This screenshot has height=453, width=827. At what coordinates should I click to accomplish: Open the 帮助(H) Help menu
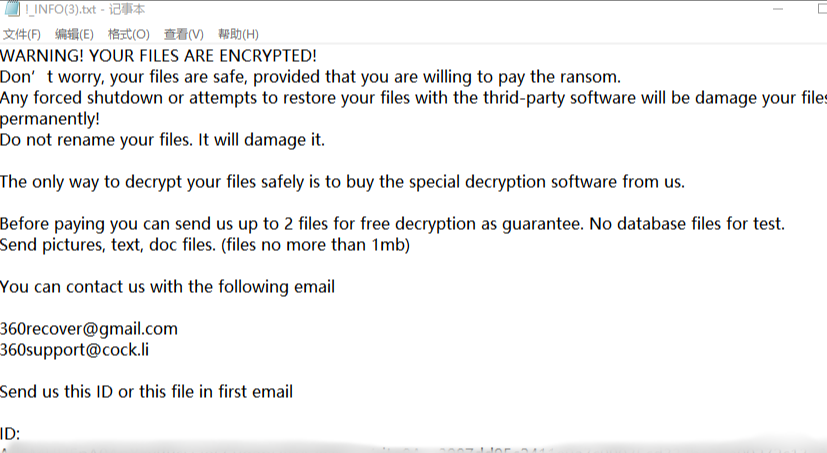tap(237, 35)
